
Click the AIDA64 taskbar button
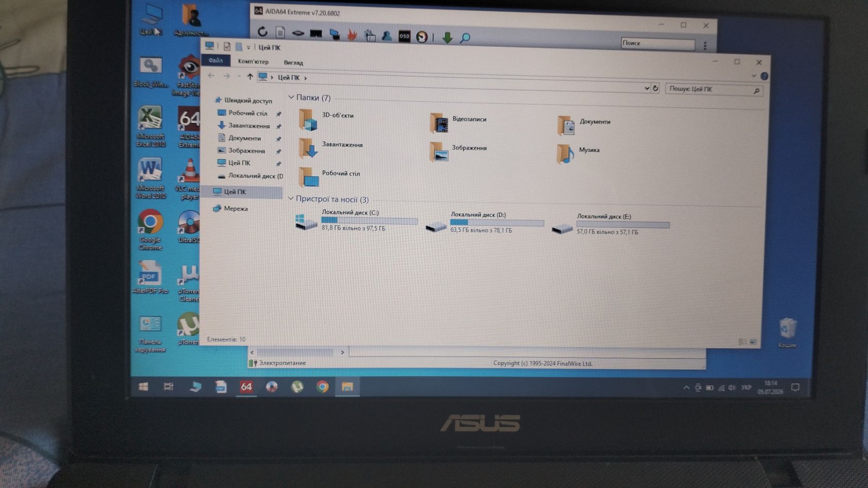[246, 387]
